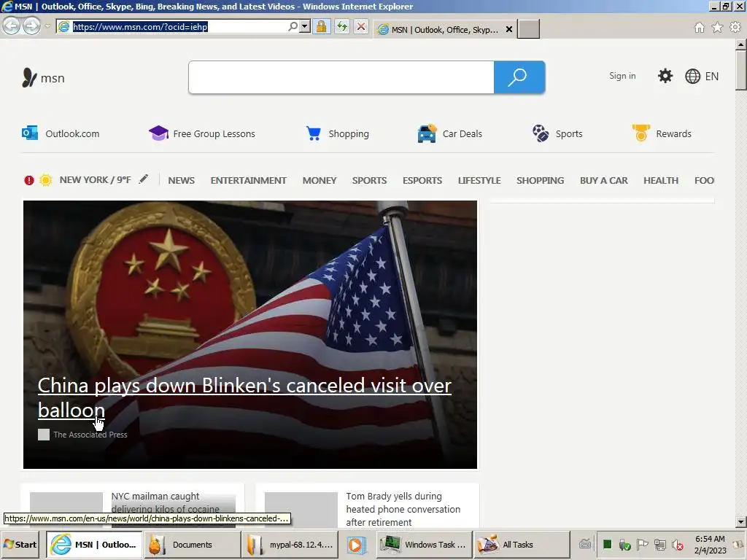747x560 pixels.
Task: Open the BUY A CAR section
Action: pos(603,181)
